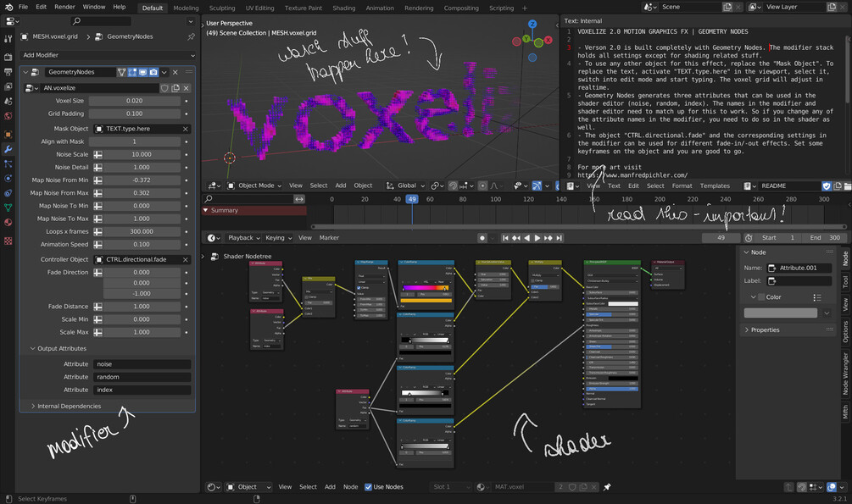Toggle modifier display in viewport
Viewport: 852px width, 504px height.
pos(143,72)
